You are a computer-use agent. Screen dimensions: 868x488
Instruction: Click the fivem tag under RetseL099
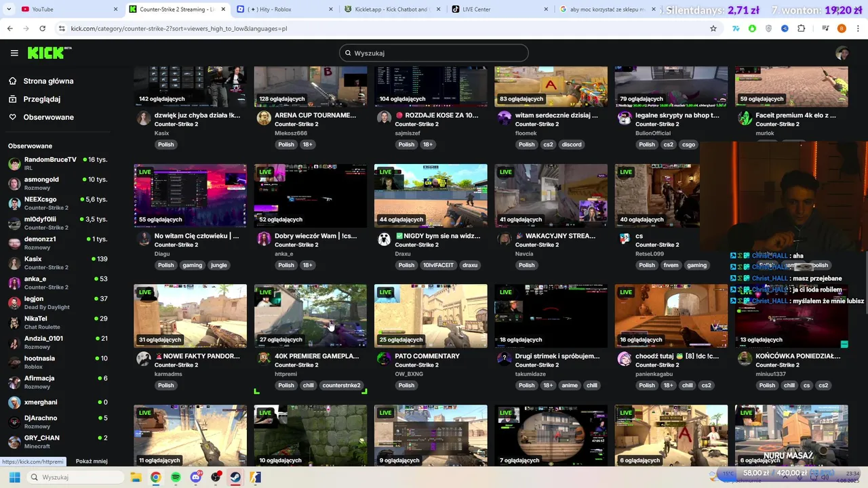(x=671, y=265)
